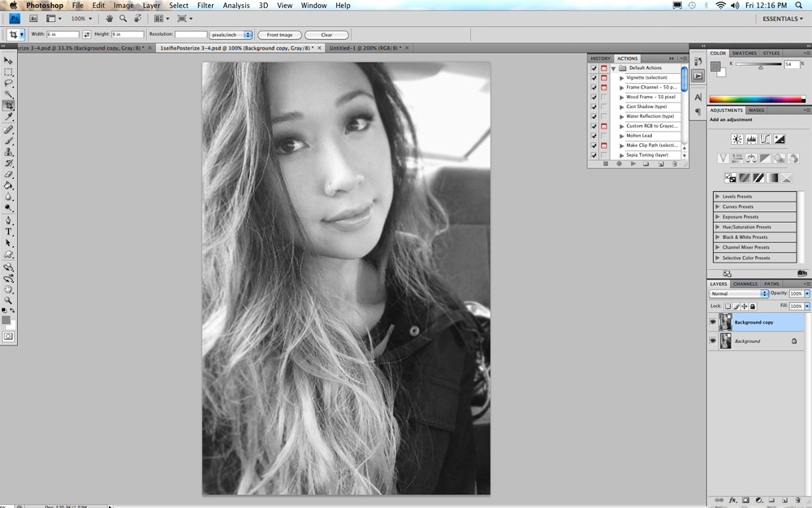Viewport: 812px width, 508px height.
Task: Collapse the Default Actions folder
Action: click(614, 68)
